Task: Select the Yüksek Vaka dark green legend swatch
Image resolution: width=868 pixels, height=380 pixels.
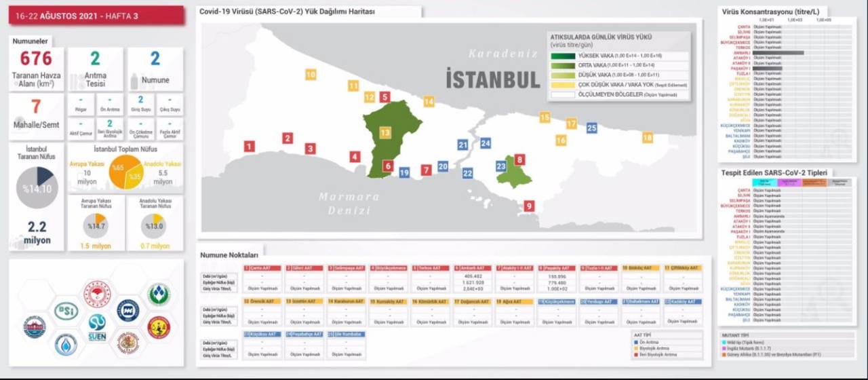Action: click(x=562, y=56)
